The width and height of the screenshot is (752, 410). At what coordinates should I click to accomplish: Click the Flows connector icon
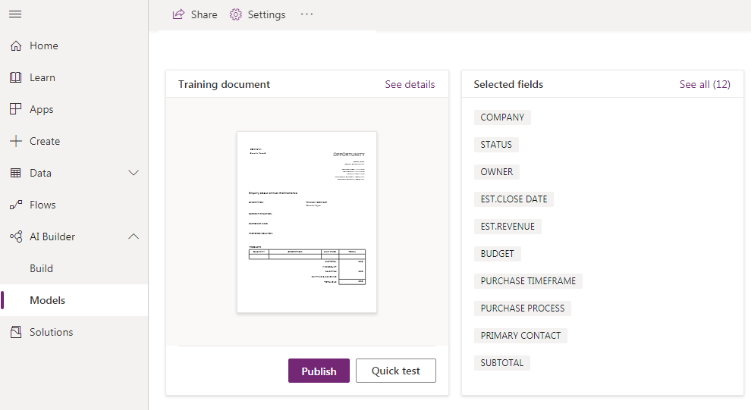16,205
